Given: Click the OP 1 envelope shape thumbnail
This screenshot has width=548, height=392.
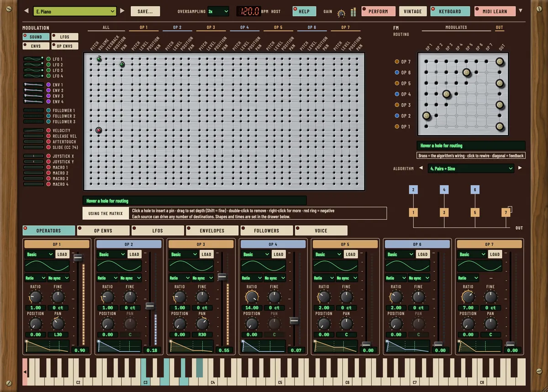Looking at the screenshot, I should click(x=47, y=347).
